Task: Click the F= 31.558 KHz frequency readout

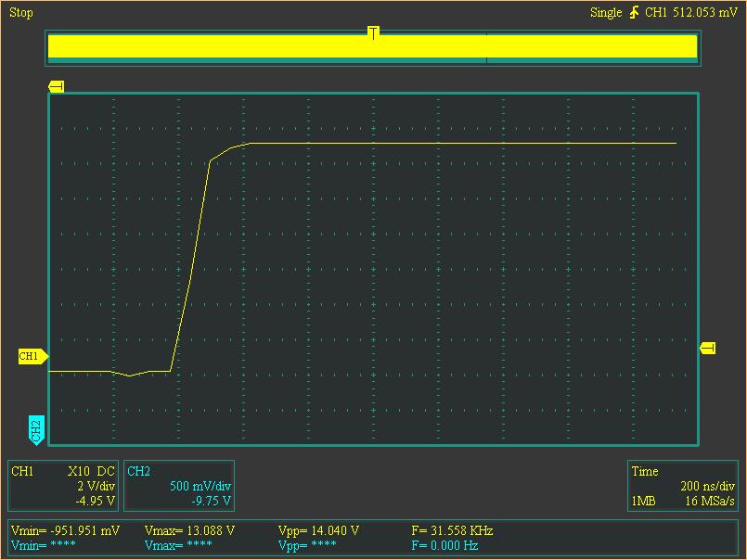Action: point(452,530)
